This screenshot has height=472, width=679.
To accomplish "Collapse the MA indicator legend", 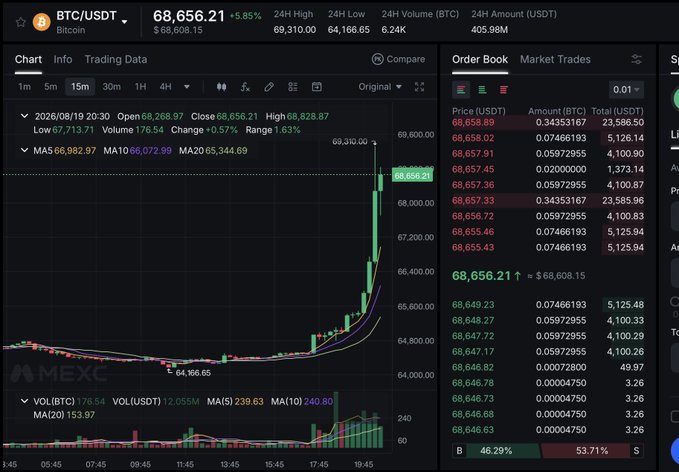I will [24, 150].
